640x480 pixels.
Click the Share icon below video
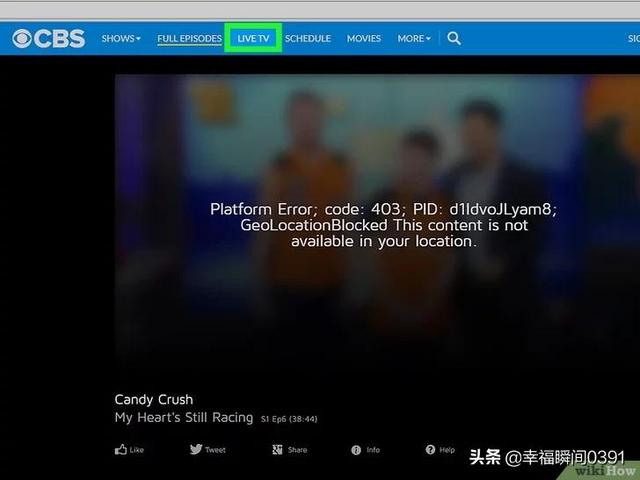pyautogui.click(x=278, y=450)
